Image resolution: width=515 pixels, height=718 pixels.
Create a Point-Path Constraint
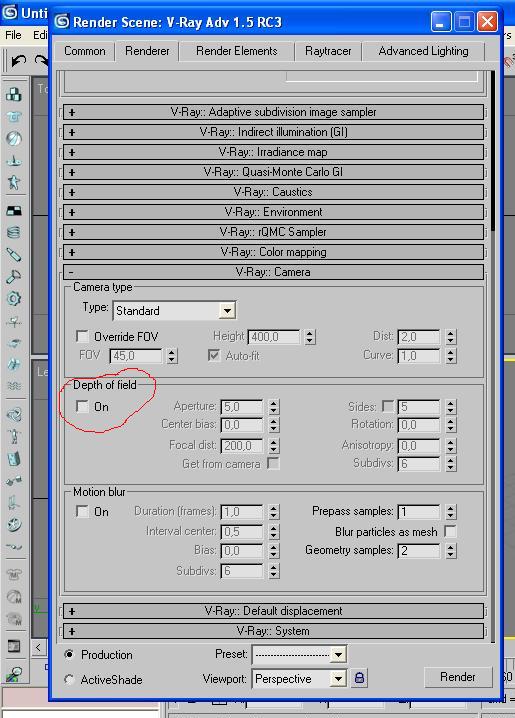click(x=14, y=546)
